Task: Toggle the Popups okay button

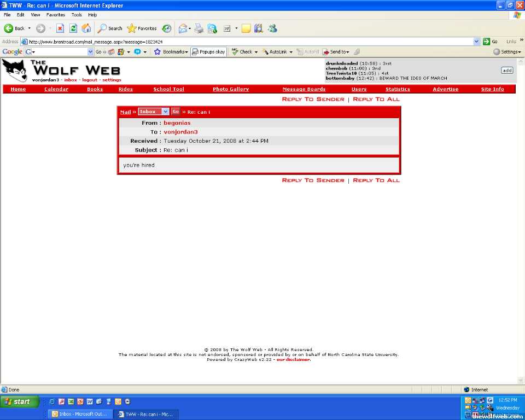Action: pos(208,52)
